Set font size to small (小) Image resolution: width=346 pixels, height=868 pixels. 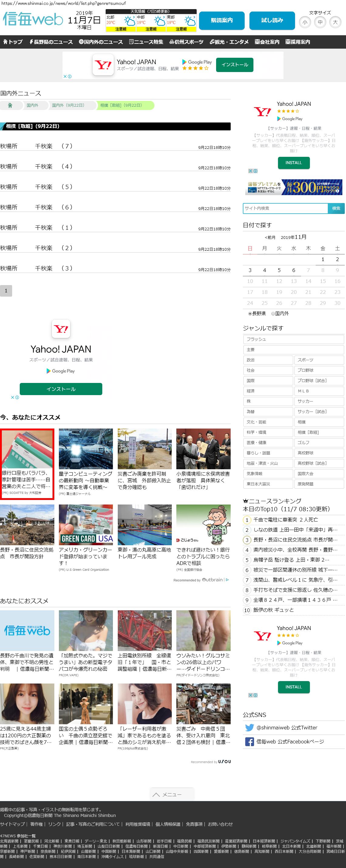305,22
